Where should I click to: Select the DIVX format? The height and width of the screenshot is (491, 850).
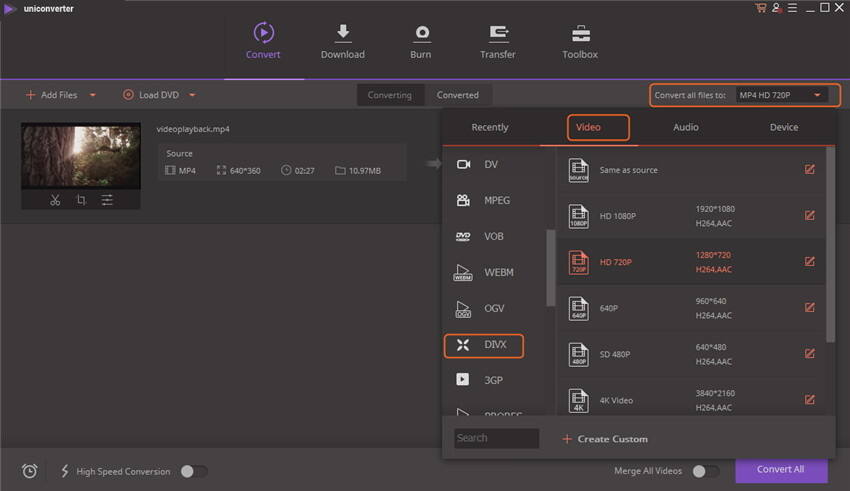[x=484, y=345]
